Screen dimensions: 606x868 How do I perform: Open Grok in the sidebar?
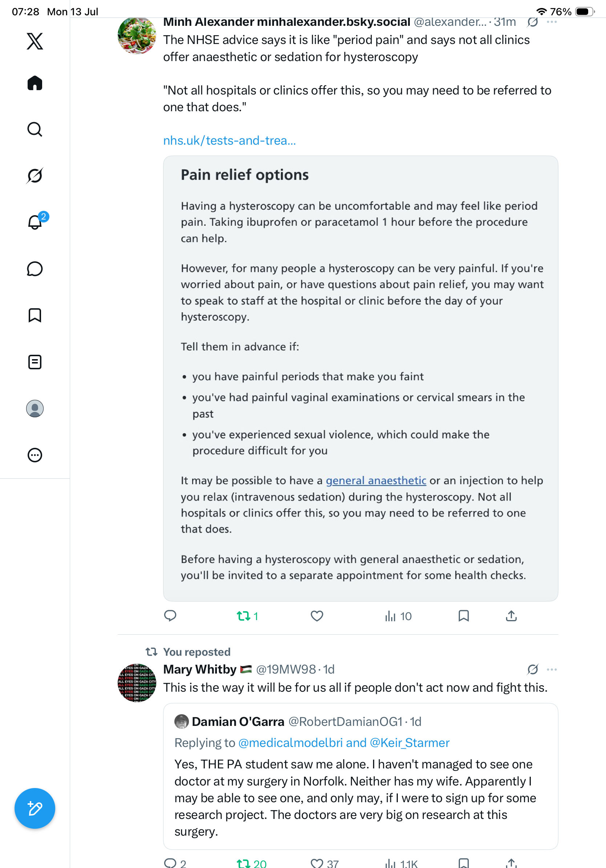point(35,176)
